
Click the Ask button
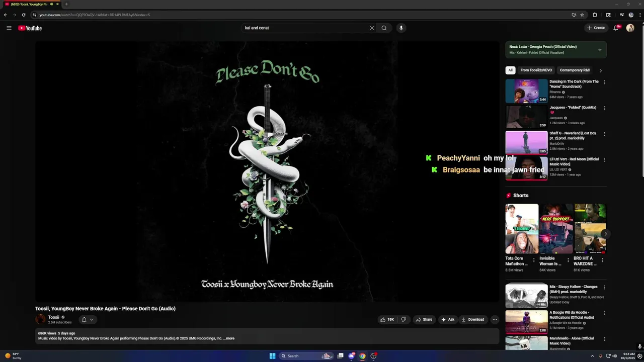(x=448, y=319)
